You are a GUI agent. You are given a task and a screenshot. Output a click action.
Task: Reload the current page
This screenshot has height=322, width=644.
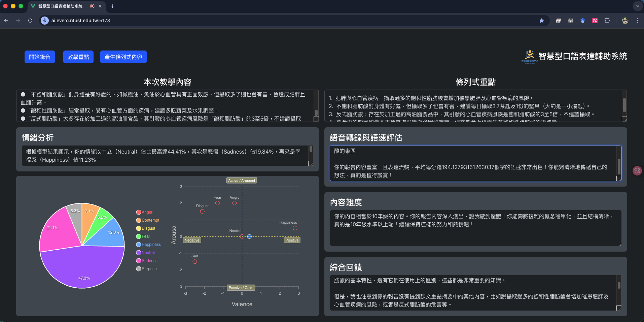tap(30, 21)
